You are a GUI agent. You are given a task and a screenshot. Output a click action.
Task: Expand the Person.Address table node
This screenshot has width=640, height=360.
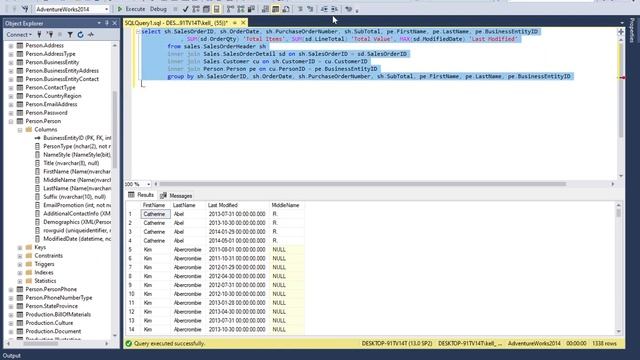pyautogui.click(x=11, y=45)
